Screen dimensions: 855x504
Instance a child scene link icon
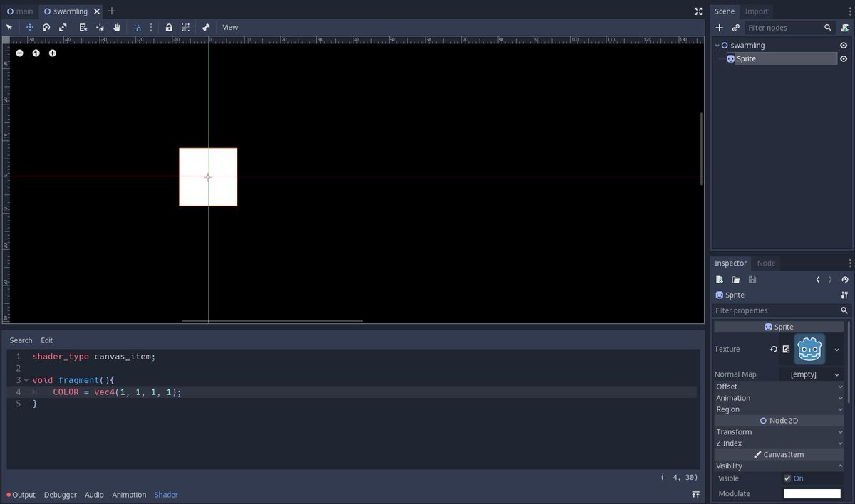[x=736, y=28]
